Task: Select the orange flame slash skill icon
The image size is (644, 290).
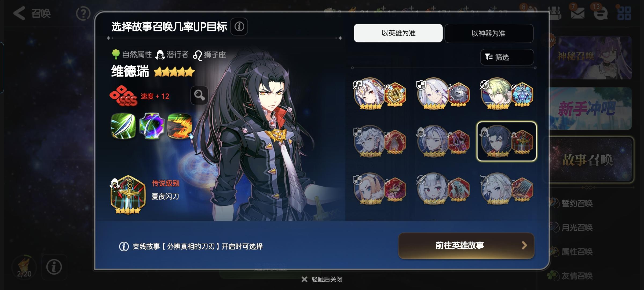Action: point(180,126)
